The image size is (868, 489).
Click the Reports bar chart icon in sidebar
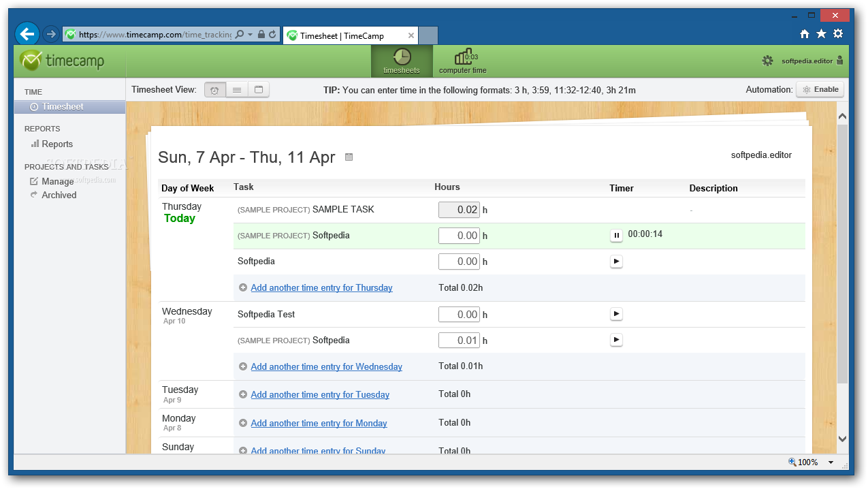[x=35, y=144]
